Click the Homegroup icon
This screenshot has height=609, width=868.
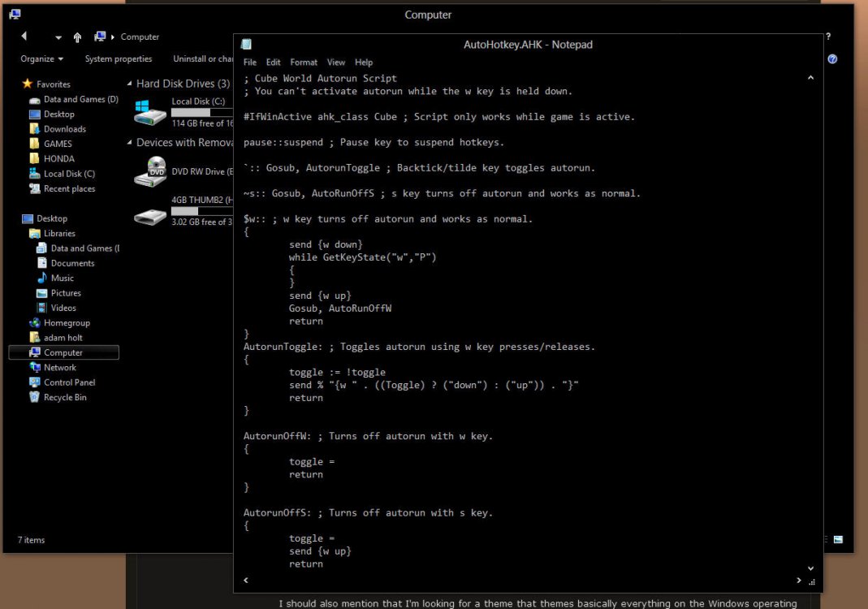pos(34,323)
